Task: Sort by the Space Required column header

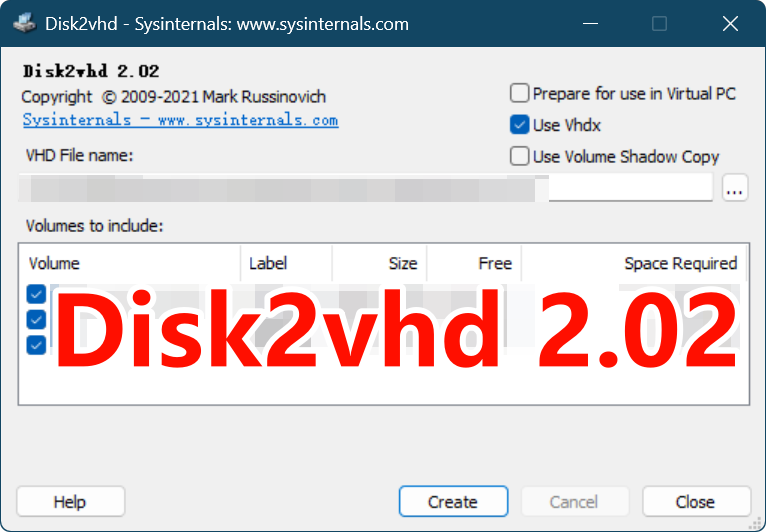Action: 634,263
